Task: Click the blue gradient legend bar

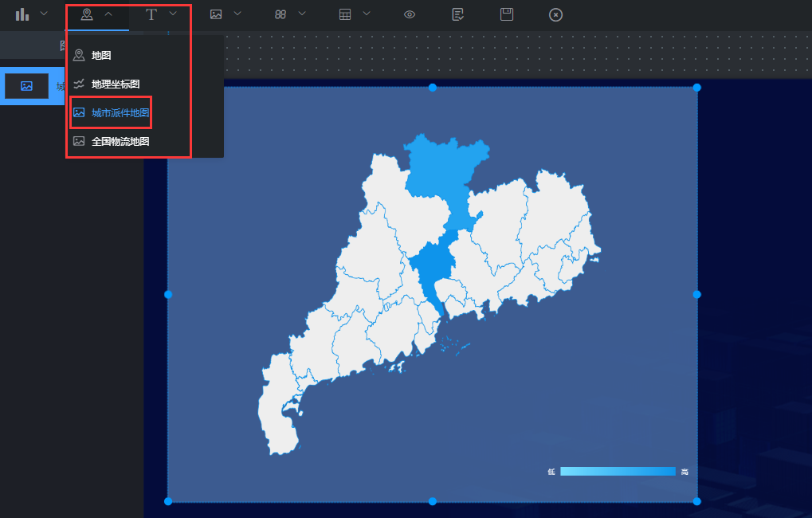Action: pyautogui.click(x=618, y=472)
